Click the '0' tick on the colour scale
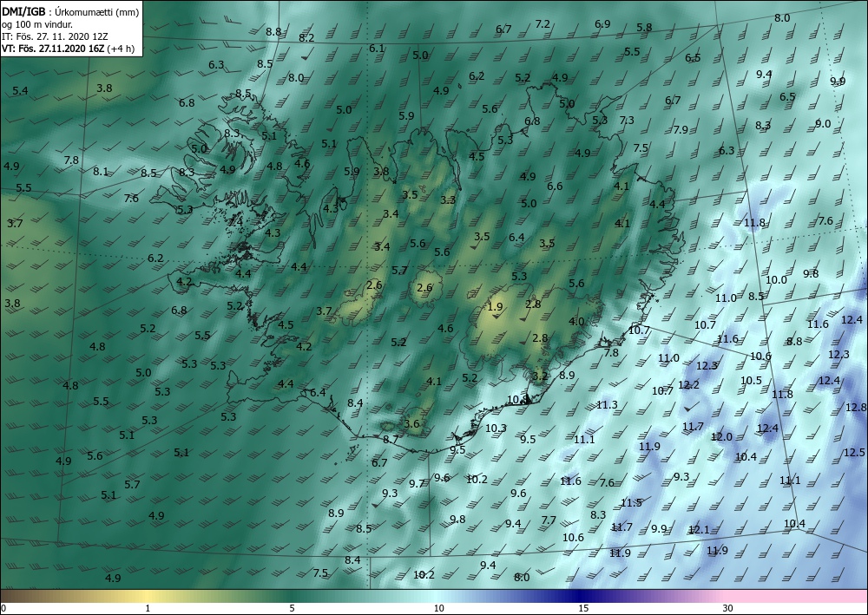Screen dimensions: 868x615 point(3,608)
